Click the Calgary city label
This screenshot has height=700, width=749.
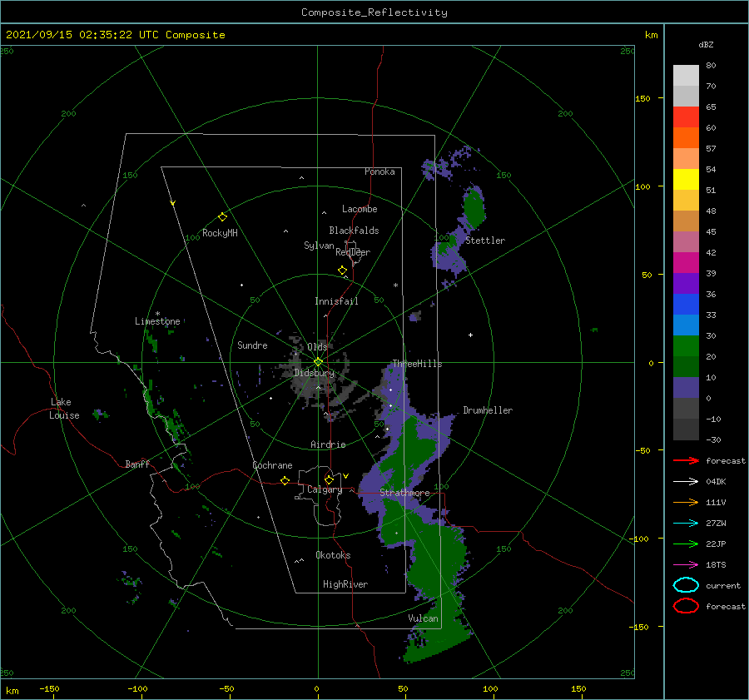click(x=325, y=489)
